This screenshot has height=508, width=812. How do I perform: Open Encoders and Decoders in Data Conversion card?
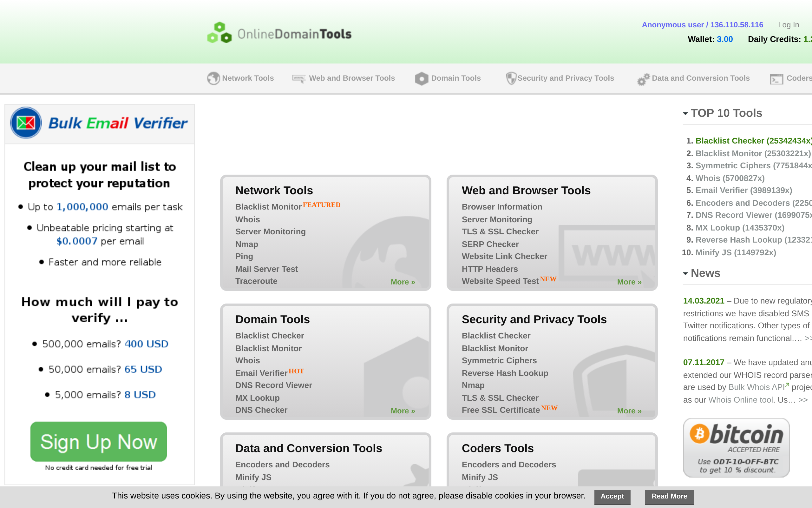[282, 465]
